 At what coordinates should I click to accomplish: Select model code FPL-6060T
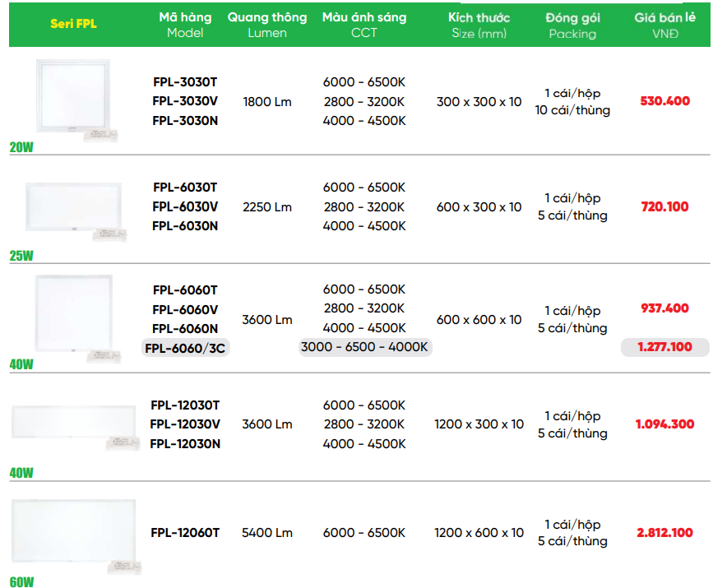(185, 290)
